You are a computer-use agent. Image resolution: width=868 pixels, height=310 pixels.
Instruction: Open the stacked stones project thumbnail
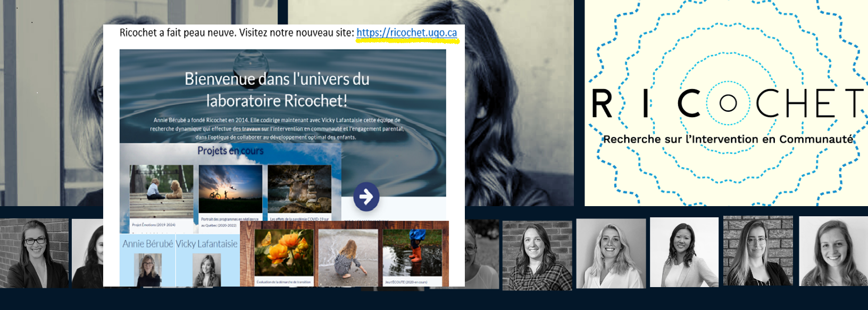pos(299,189)
